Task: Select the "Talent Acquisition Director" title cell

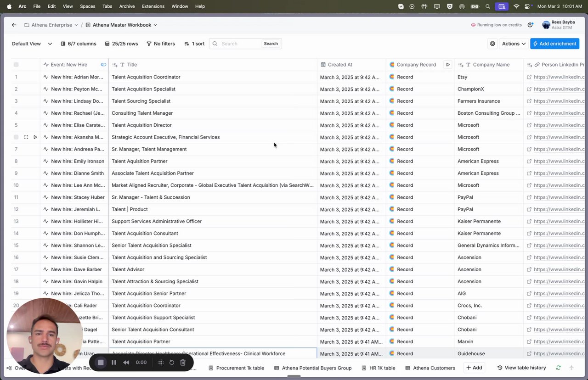Action: coord(213,125)
